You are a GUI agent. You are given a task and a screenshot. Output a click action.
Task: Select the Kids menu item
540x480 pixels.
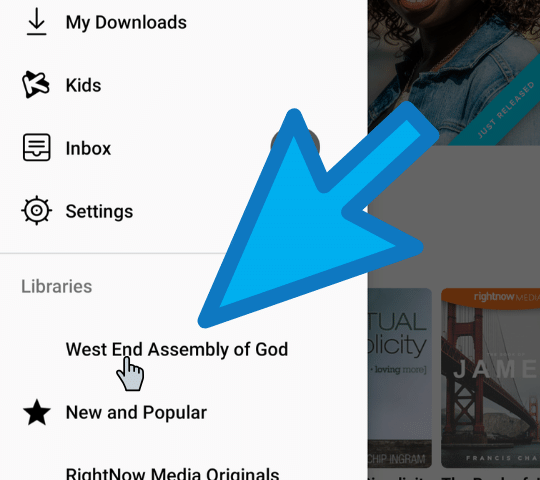pos(83,85)
